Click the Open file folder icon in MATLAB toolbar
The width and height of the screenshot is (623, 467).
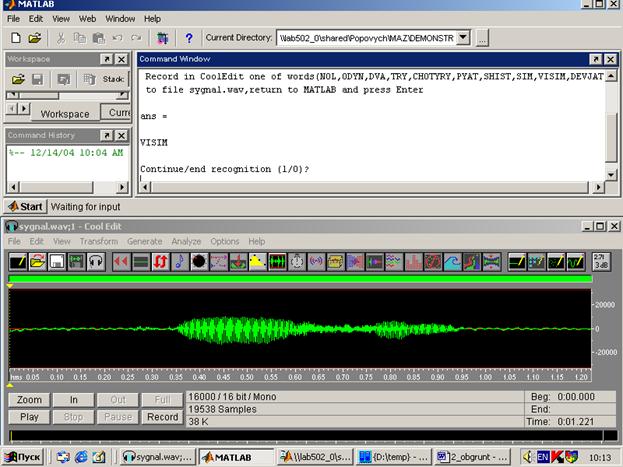click(x=35, y=38)
